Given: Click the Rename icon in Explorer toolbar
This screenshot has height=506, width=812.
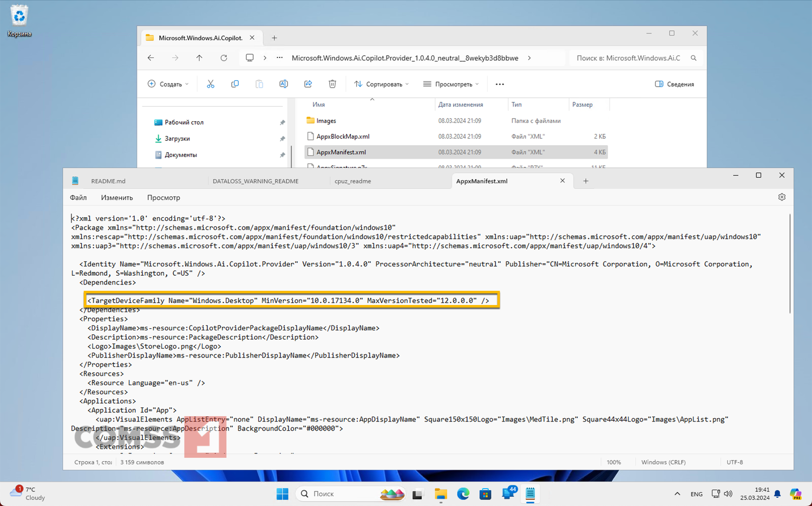Looking at the screenshot, I should pos(284,84).
